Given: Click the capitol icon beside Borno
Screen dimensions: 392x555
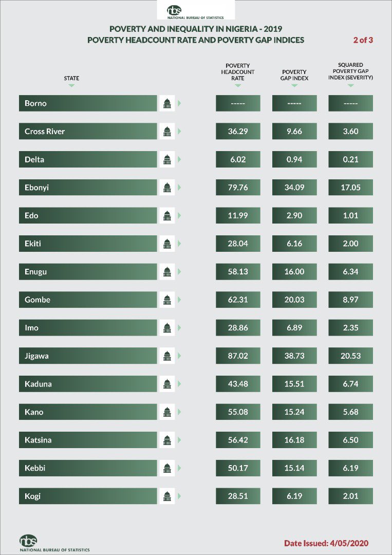Looking at the screenshot, I should [x=167, y=103].
